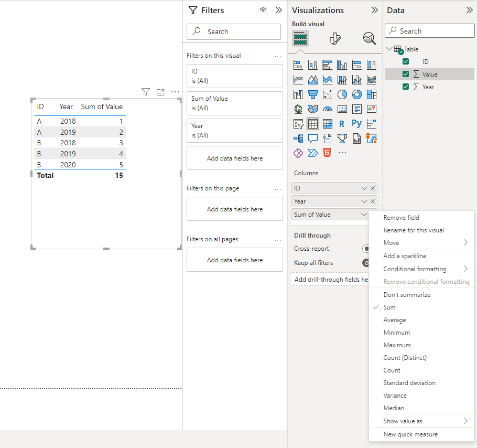Click the Filters pane search box

(x=234, y=31)
